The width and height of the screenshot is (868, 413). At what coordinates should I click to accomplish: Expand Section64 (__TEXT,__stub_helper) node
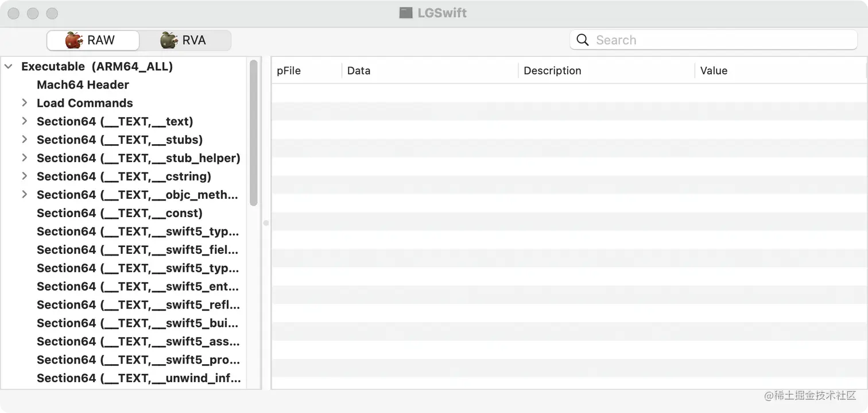pyautogui.click(x=25, y=158)
